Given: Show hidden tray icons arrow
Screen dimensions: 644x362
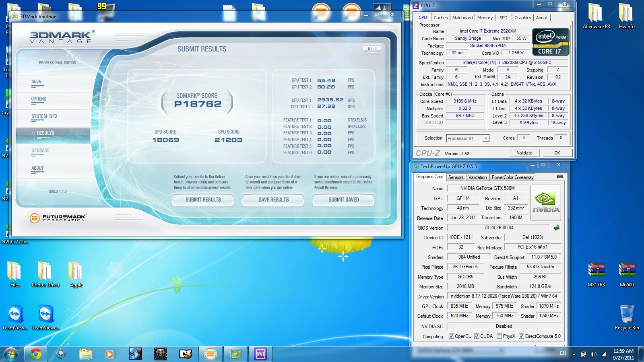Looking at the screenshot, I should [574, 354].
